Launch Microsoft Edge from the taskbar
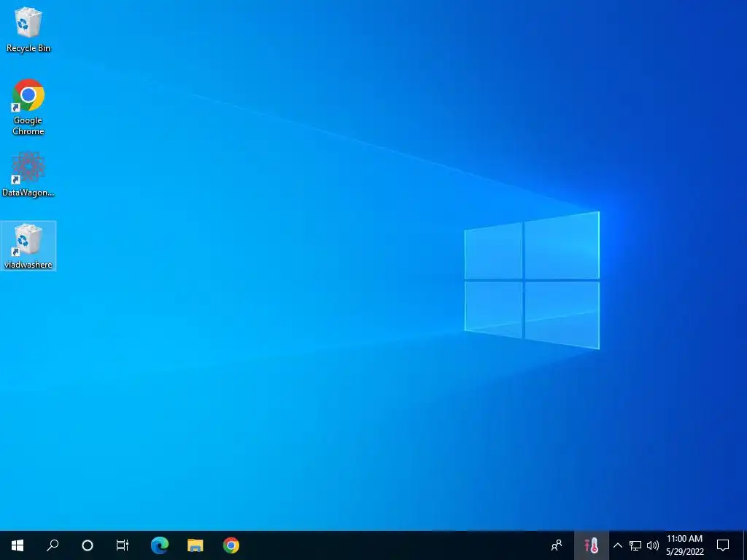The width and height of the screenshot is (747, 560). point(160,545)
